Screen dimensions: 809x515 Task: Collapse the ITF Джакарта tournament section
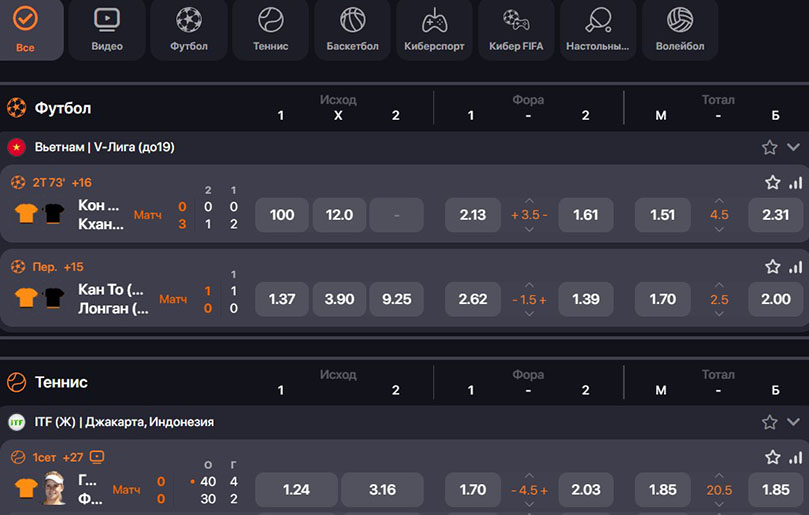pyautogui.click(x=793, y=422)
